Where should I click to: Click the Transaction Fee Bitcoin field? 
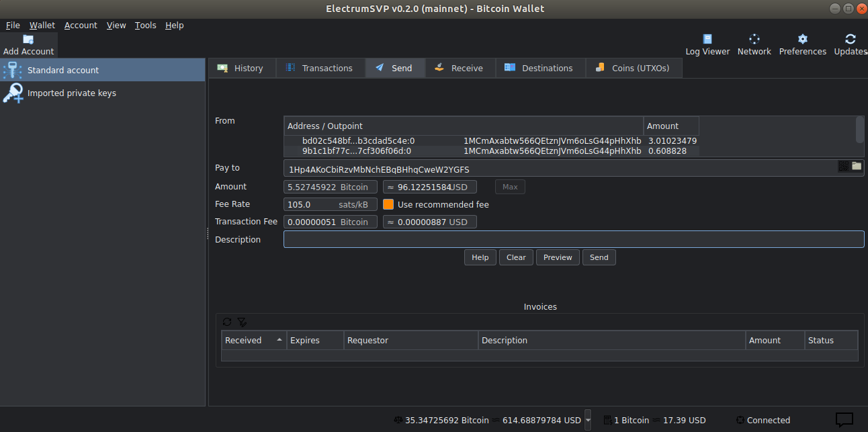tap(331, 222)
